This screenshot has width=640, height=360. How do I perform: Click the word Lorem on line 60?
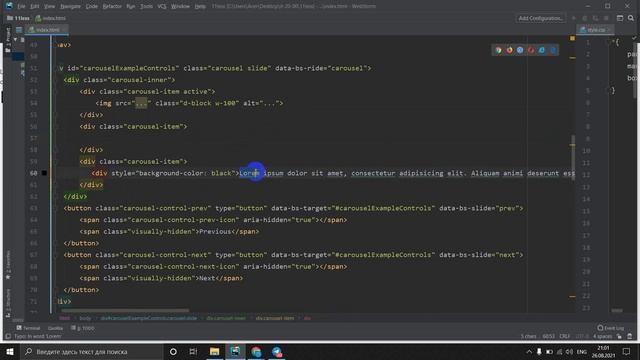point(249,173)
